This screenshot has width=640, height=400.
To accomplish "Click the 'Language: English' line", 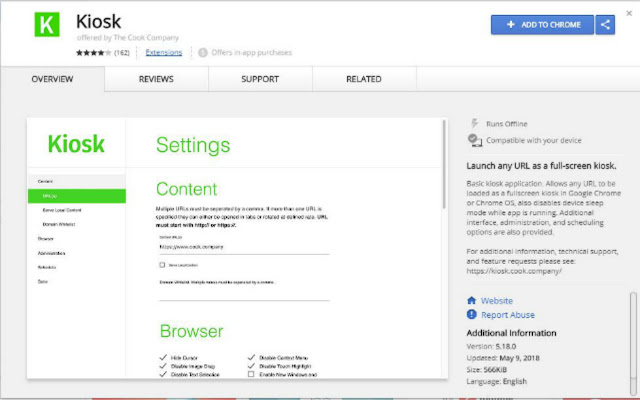I will [x=496, y=381].
